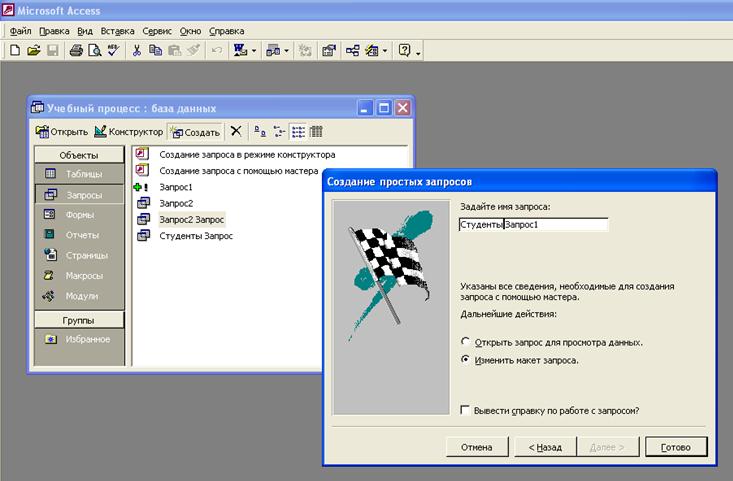Click the Undo arrow icon
Viewport: 733px width, 481px height.
coord(216,50)
